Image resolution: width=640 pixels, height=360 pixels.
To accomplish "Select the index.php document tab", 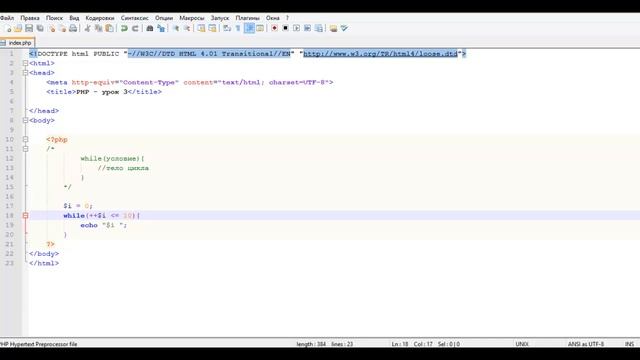I will [18, 42].
